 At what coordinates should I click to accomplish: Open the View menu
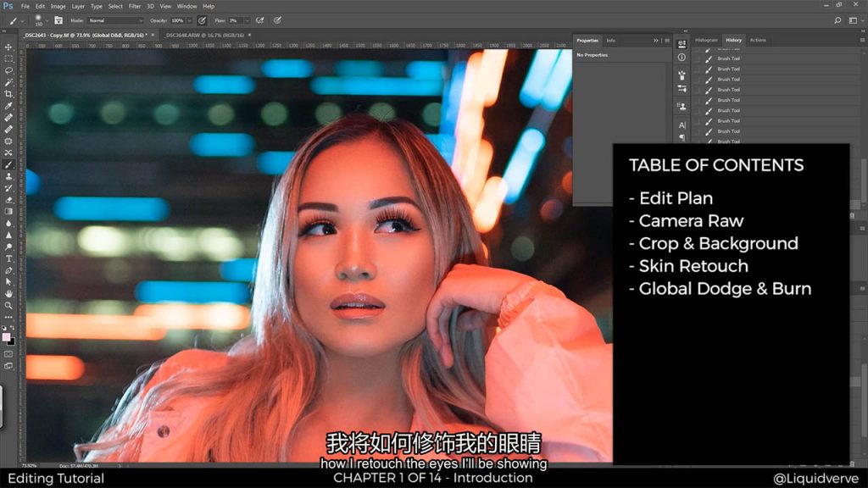165,6
